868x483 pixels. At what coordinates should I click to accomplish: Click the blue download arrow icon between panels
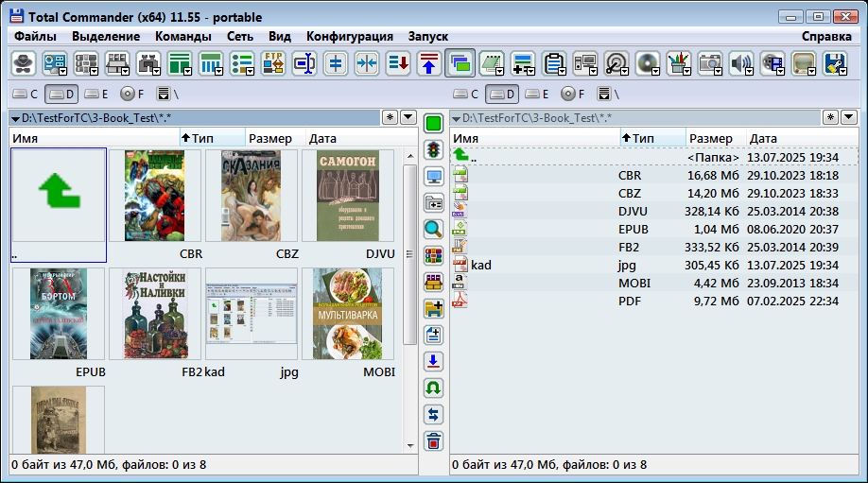pyautogui.click(x=433, y=361)
